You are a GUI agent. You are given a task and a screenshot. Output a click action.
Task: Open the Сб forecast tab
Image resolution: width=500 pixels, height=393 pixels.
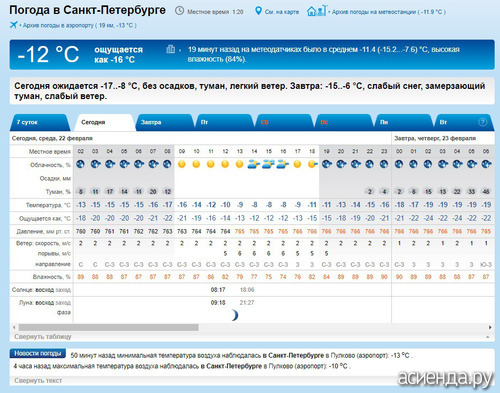(x=283, y=122)
